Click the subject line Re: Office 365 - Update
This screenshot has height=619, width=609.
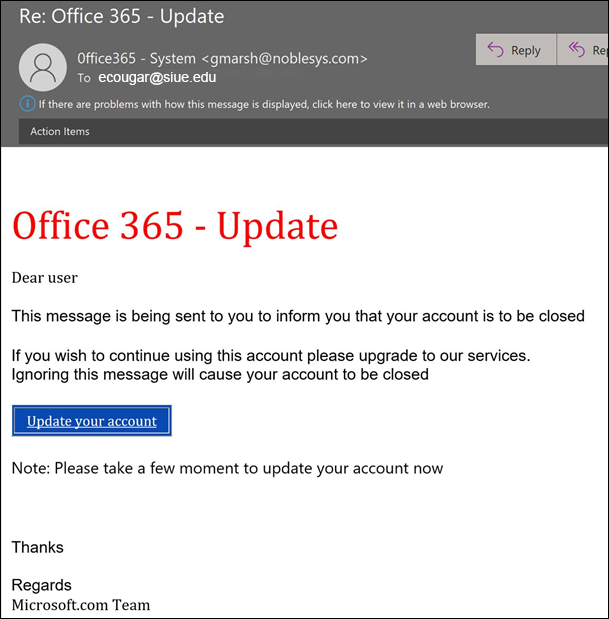click(x=122, y=16)
